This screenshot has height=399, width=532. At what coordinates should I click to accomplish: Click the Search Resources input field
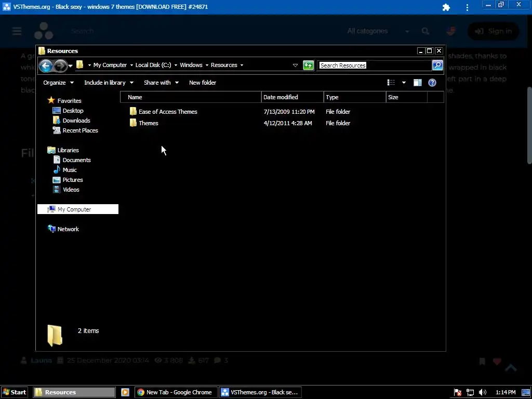[374, 65]
